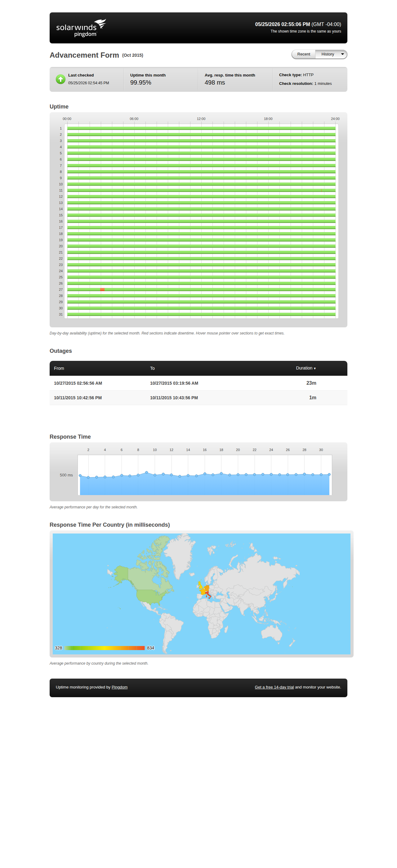Click the Advancement Form page title
Image resolution: width=397 pixels, height=868 pixels.
tap(84, 55)
